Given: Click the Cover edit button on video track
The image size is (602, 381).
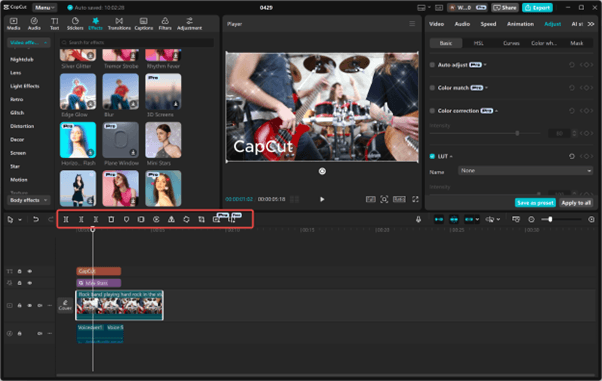Looking at the screenshot, I should (65, 305).
